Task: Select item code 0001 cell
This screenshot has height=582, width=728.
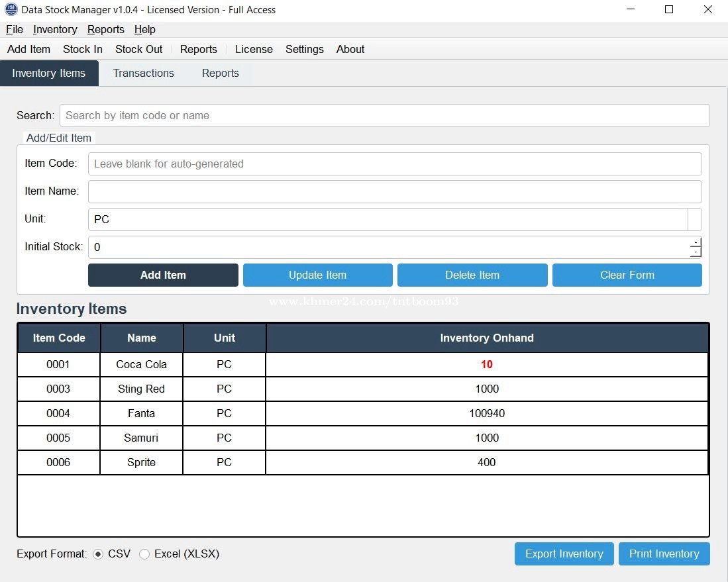Action: (58, 364)
